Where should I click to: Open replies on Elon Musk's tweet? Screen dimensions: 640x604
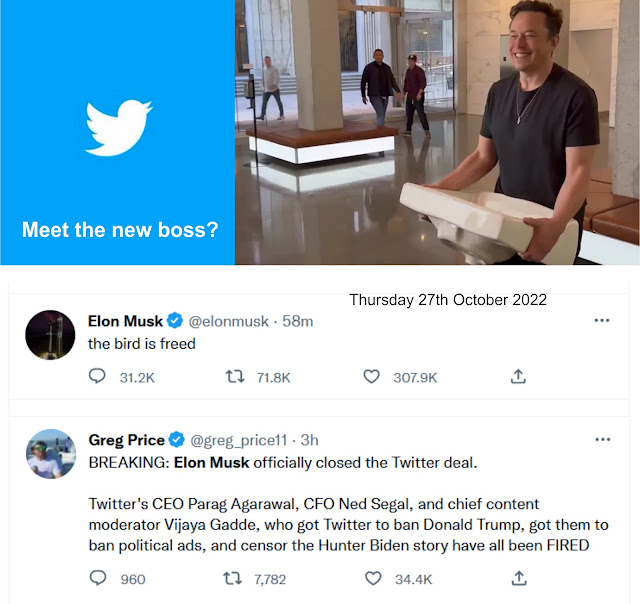[97, 376]
